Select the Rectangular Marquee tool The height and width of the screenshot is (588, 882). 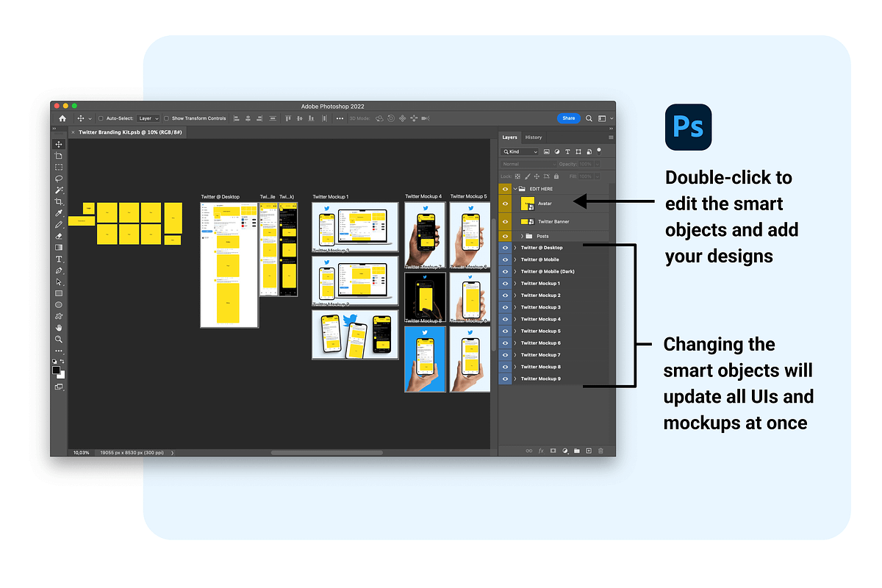(x=59, y=167)
